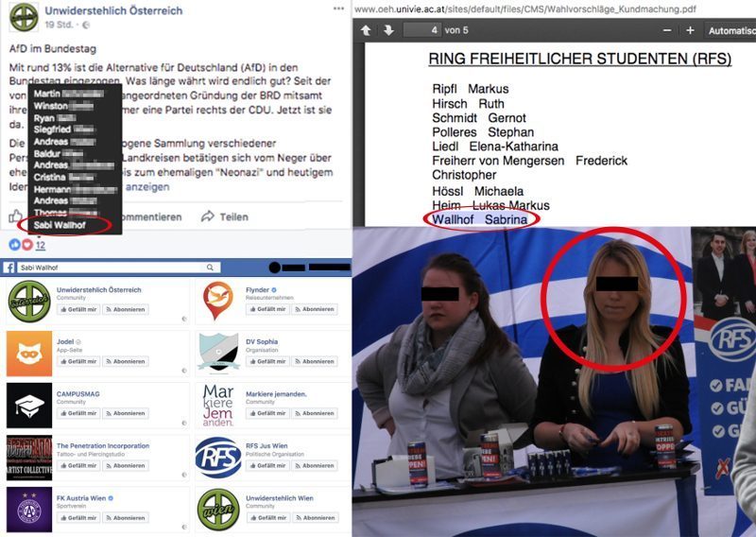Viewport: 756px width, 537px height.
Task: Open the Unwiderstehlich Österreich page name in post header
Action: [113, 10]
